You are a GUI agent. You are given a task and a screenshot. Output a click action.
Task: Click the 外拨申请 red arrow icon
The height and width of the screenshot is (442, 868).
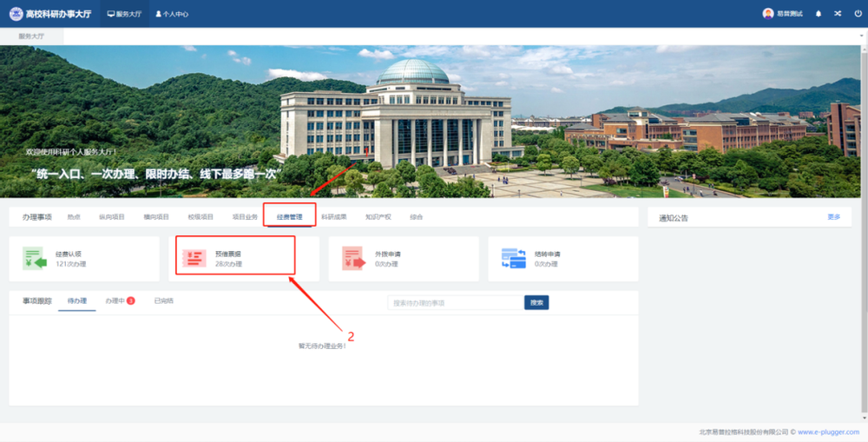click(353, 258)
